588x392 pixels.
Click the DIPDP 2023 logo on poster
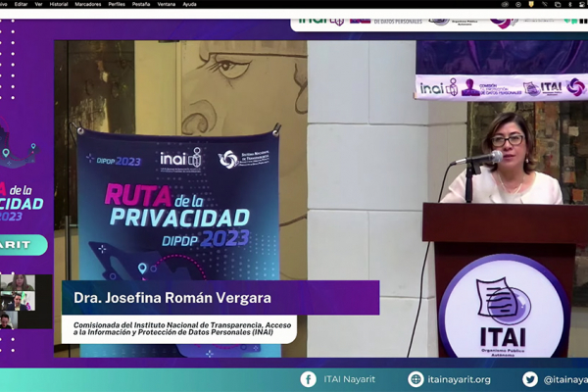click(x=114, y=161)
